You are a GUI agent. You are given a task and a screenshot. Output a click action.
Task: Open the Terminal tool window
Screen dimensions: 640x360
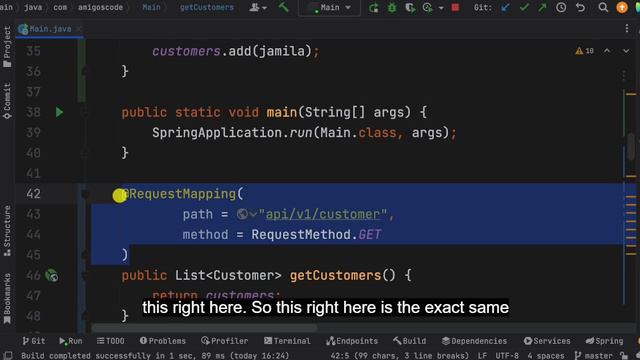point(287,341)
